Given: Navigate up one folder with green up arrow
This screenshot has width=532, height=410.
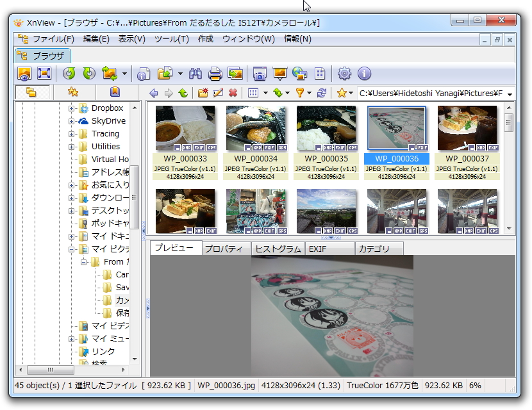Looking at the screenshot, I should (x=182, y=93).
